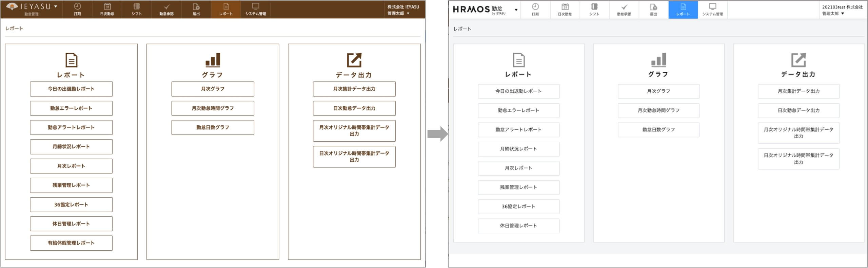Click 今日の出退勤レポート in the HRMOS layout
This screenshot has width=868, height=268.
pos(518,91)
